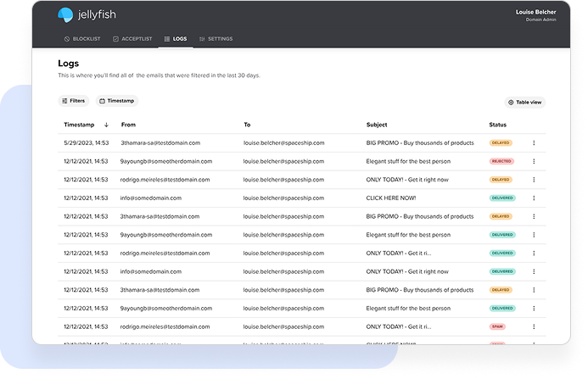Click the Timestamp filter button

[x=117, y=101]
